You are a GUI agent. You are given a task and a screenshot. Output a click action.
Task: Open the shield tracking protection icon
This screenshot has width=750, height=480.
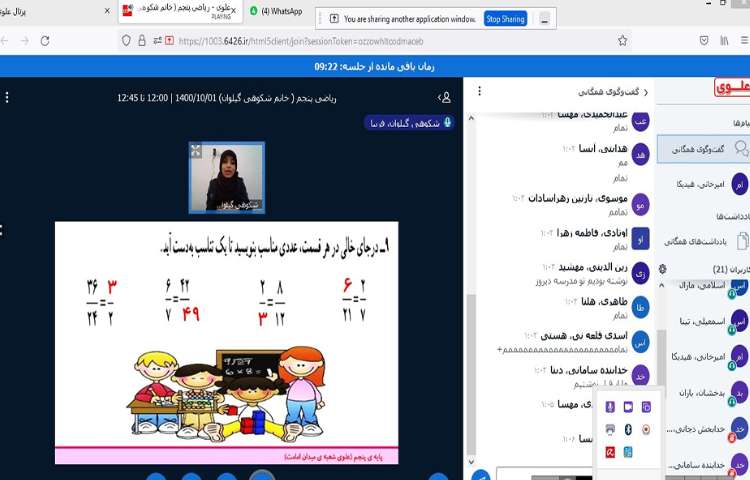pyautogui.click(x=126, y=41)
